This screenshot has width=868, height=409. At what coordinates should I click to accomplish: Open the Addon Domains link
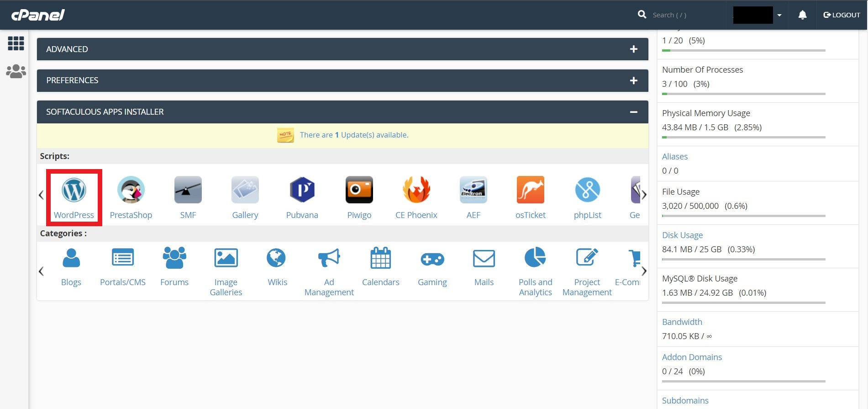click(x=692, y=357)
